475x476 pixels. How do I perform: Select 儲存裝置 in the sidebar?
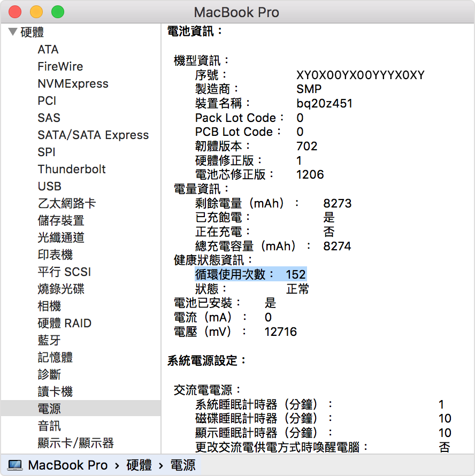61,220
